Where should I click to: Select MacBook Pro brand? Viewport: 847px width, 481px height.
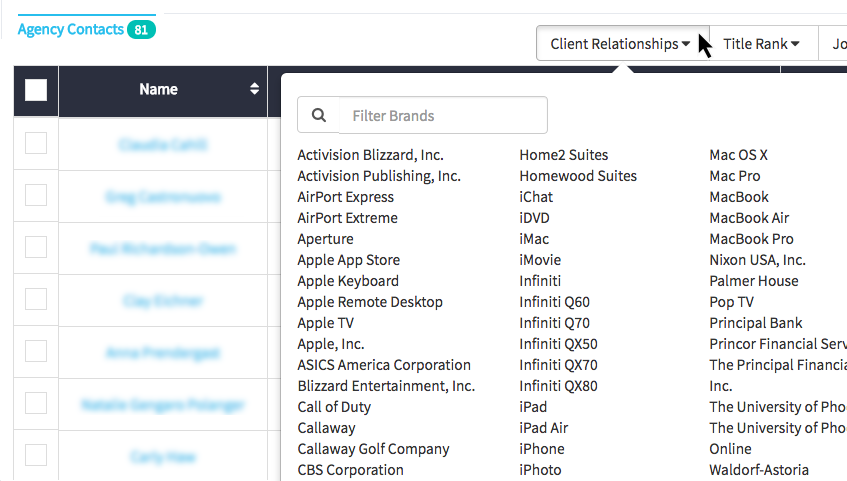(x=751, y=239)
